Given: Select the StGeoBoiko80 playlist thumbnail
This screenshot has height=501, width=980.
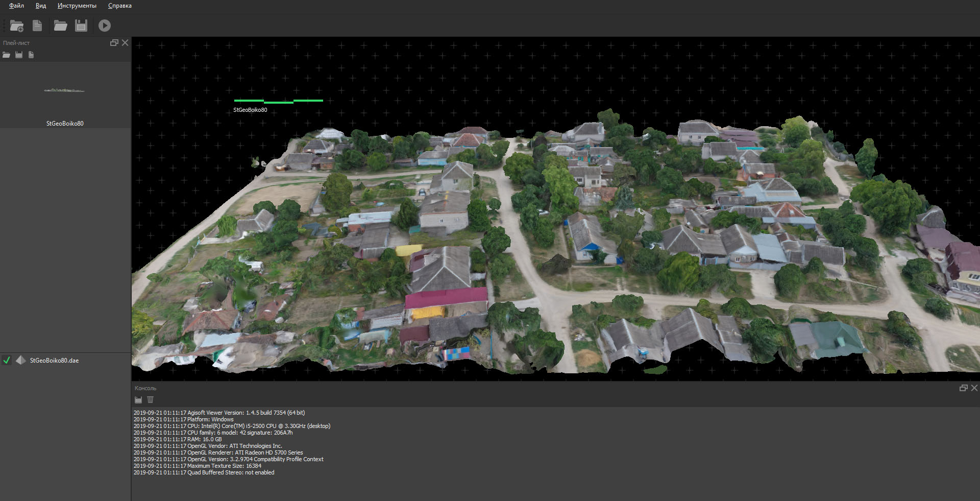Looking at the screenshot, I should tap(65, 96).
